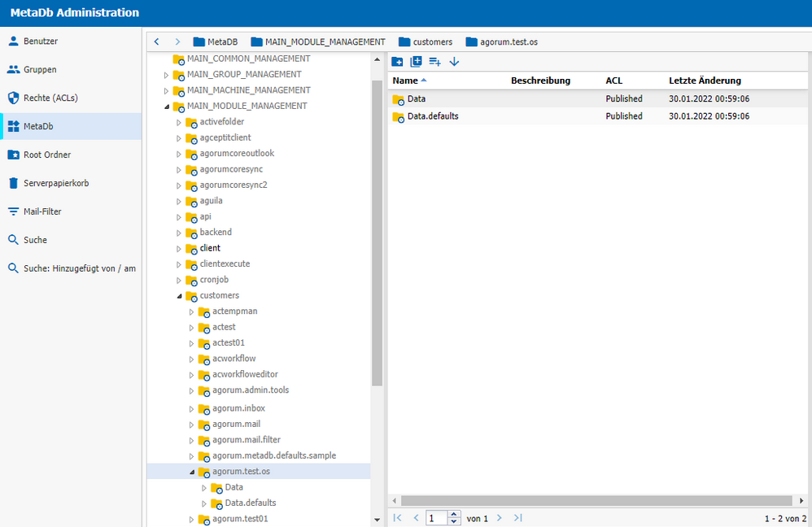Decrease page number with stepper down arrow

coord(454,521)
